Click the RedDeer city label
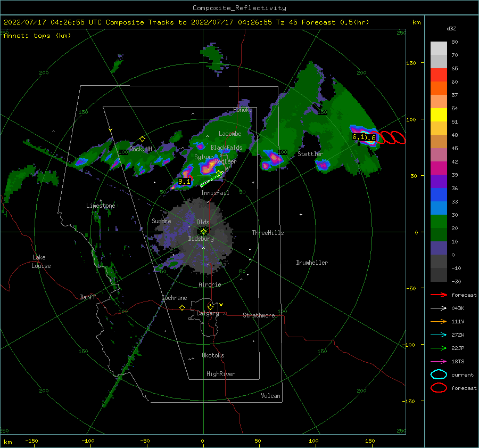Image resolution: width=479 pixels, height=448 pixels. [x=226, y=161]
